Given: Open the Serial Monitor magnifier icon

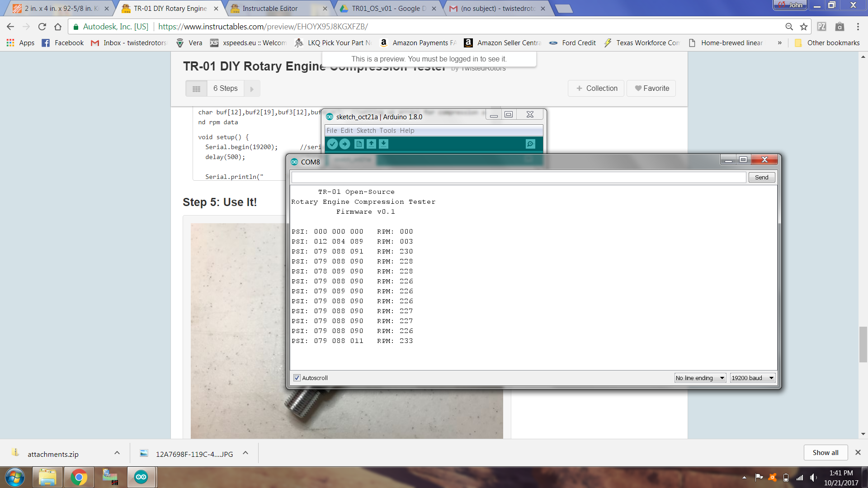Looking at the screenshot, I should point(530,144).
